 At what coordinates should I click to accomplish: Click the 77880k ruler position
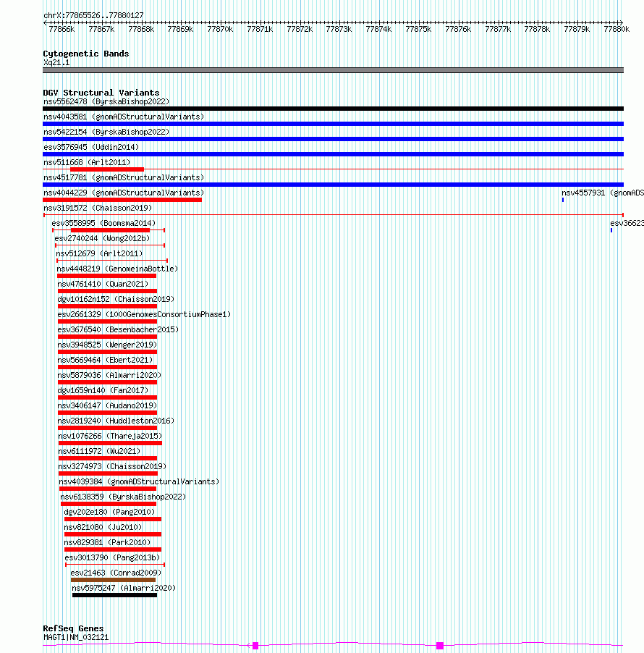(617, 29)
